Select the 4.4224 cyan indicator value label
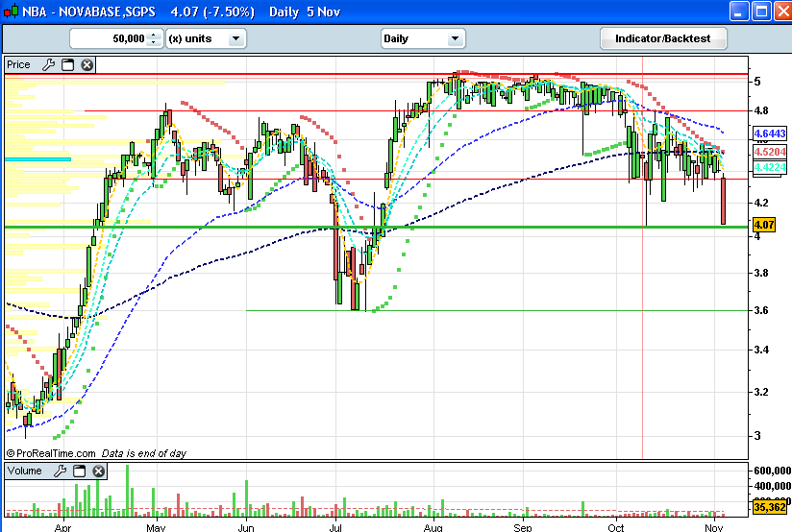Viewport: 792px width, 532px height. click(770, 167)
